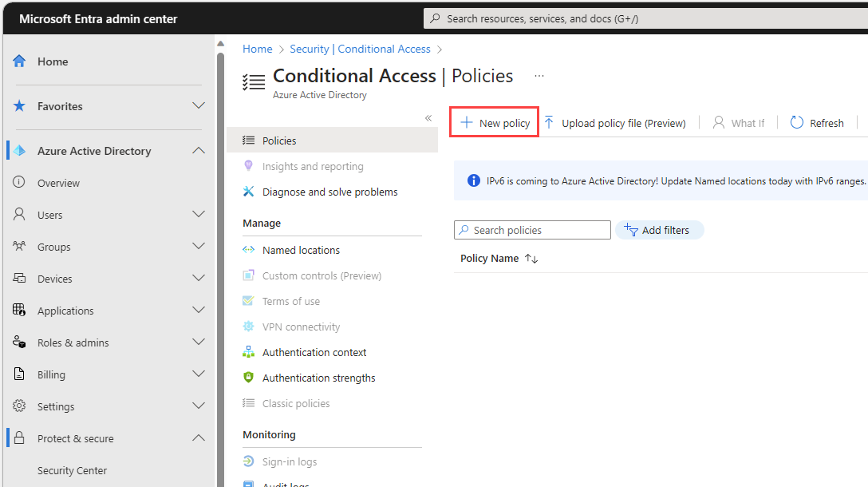Expand the Applications submenu chevron
The width and height of the screenshot is (868, 487).
coord(198,310)
